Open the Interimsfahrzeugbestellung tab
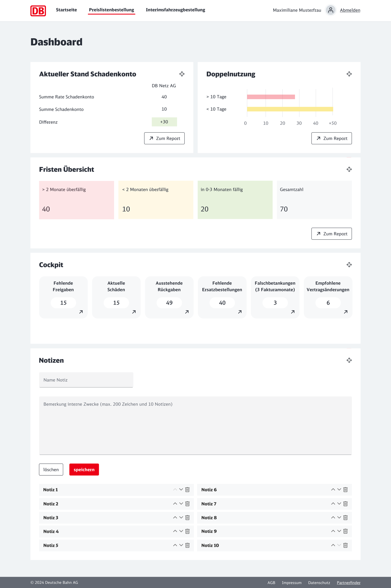This screenshot has width=391, height=588. (x=175, y=10)
